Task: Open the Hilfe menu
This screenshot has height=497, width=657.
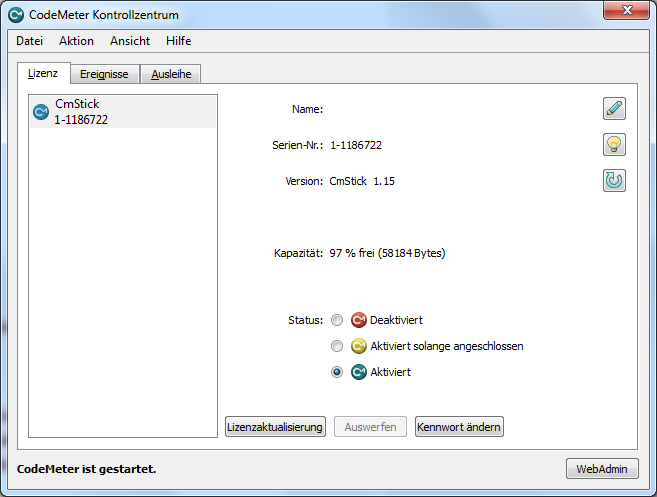Action: (179, 41)
